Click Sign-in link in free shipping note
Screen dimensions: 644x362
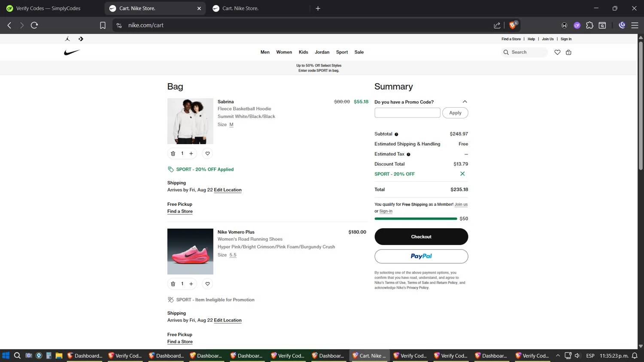pos(386,211)
